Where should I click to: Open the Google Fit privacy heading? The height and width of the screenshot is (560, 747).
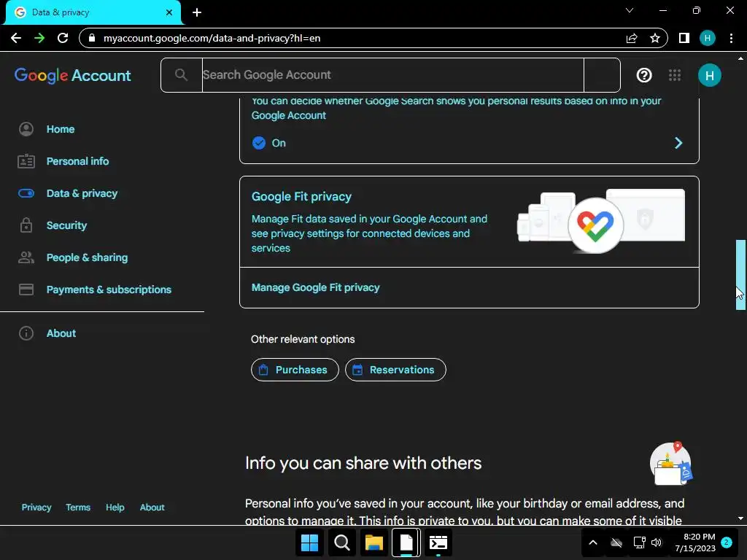[x=301, y=197]
